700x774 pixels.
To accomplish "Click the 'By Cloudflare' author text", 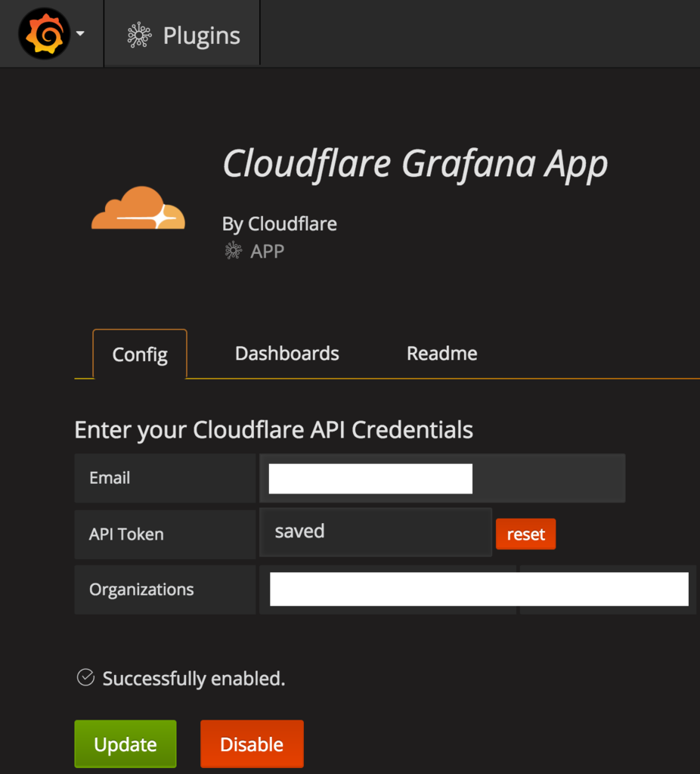I will click(280, 224).
